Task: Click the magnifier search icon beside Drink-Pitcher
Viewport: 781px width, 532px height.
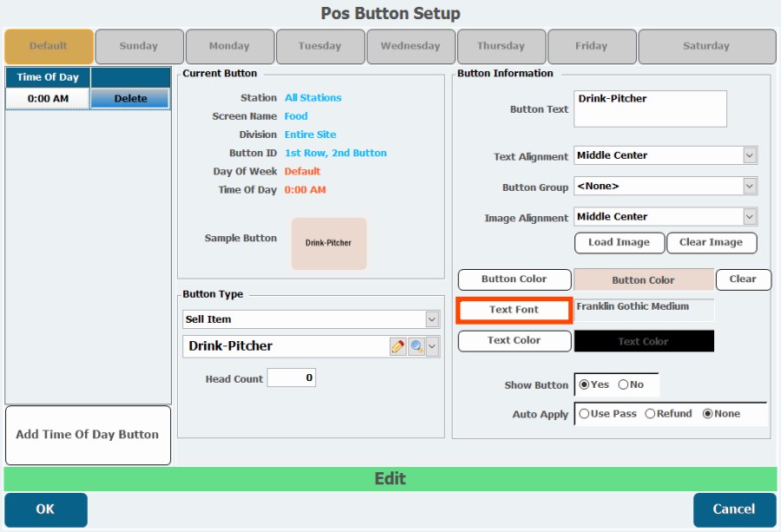Action: point(417,346)
